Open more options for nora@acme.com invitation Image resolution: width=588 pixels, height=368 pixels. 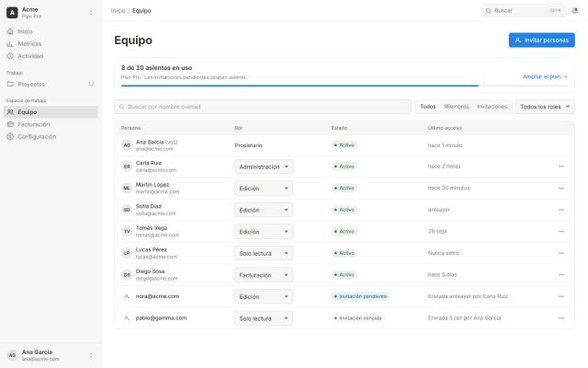561,296
